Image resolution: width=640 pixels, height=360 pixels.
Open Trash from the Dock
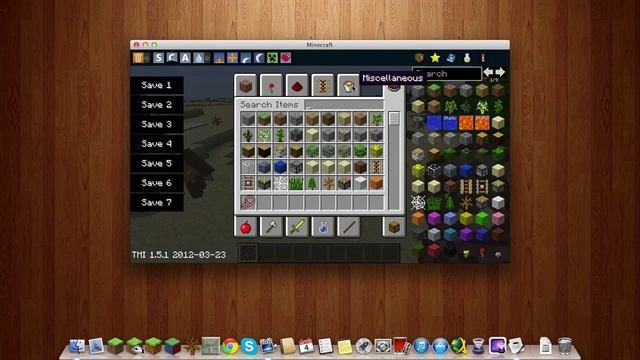565,345
